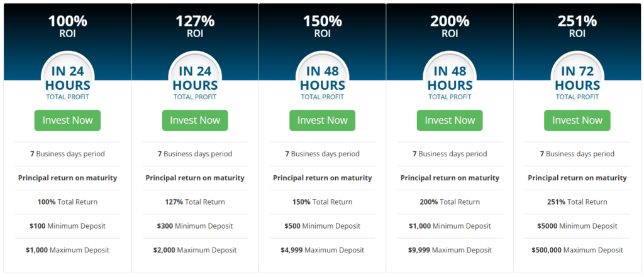Select the $500,000 Maximum Deposit line
The image size is (644, 277).
(577, 250)
